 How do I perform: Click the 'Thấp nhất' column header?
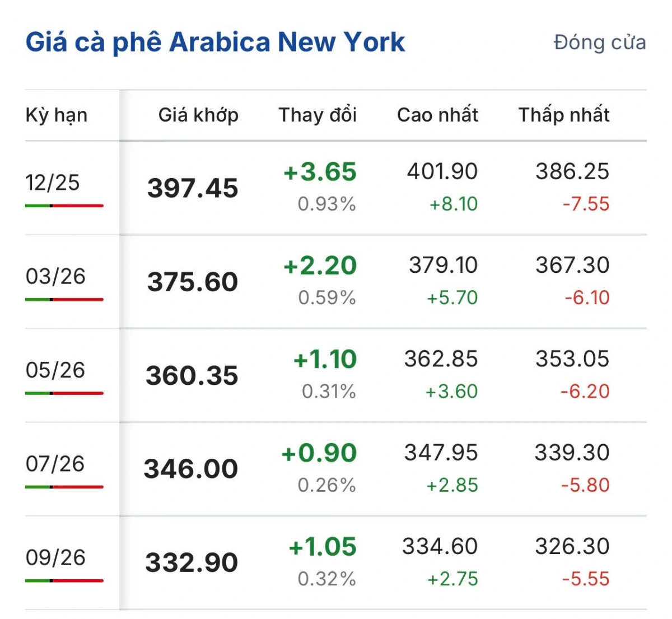(563, 115)
